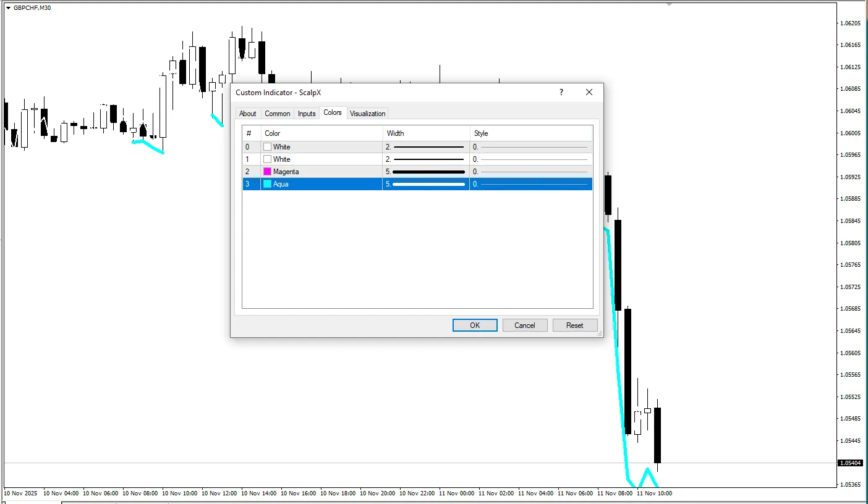Viewport: 868px width, 504px height.
Task: Switch to the Common tab
Action: point(277,114)
